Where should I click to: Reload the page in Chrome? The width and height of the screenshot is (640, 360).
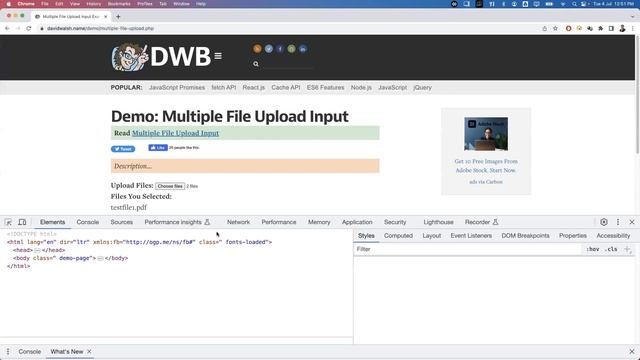[x=29, y=29]
